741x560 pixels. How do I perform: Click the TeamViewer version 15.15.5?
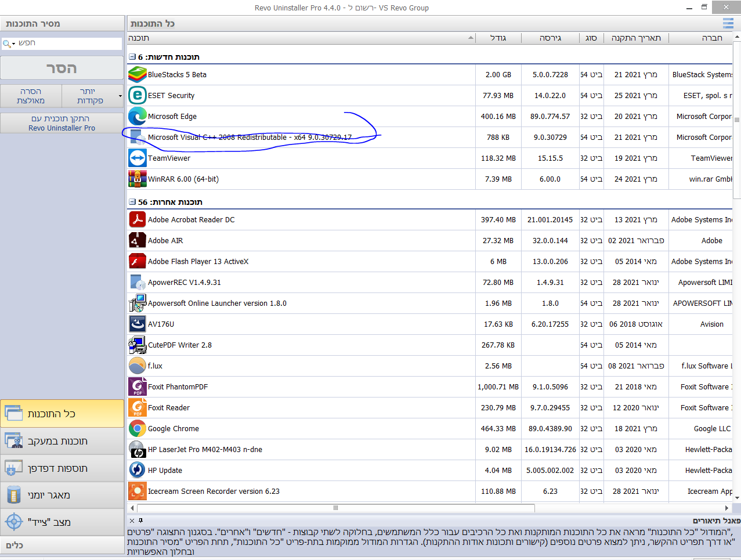550,158
